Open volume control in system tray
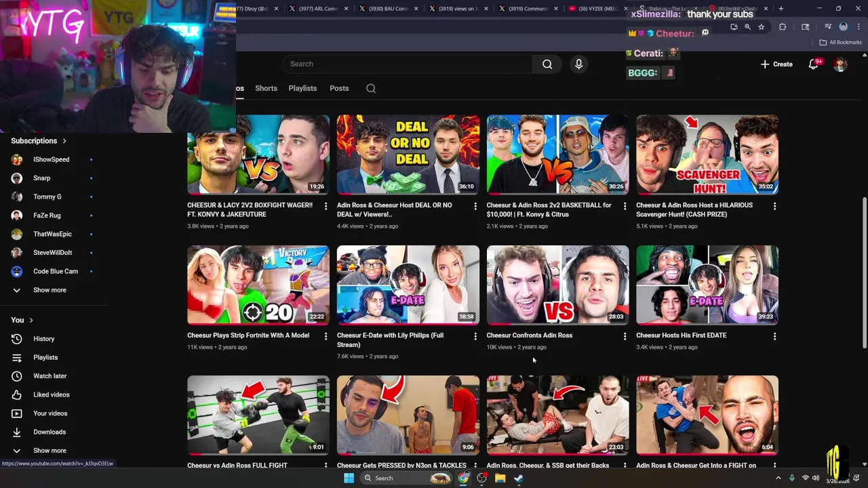 pos(816,479)
